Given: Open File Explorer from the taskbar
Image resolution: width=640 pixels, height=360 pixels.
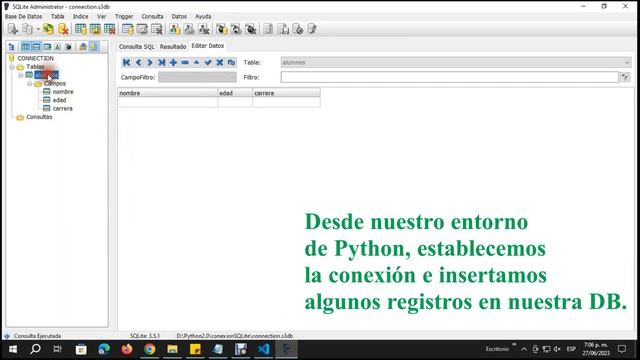Looking at the screenshot, I should [172, 349].
